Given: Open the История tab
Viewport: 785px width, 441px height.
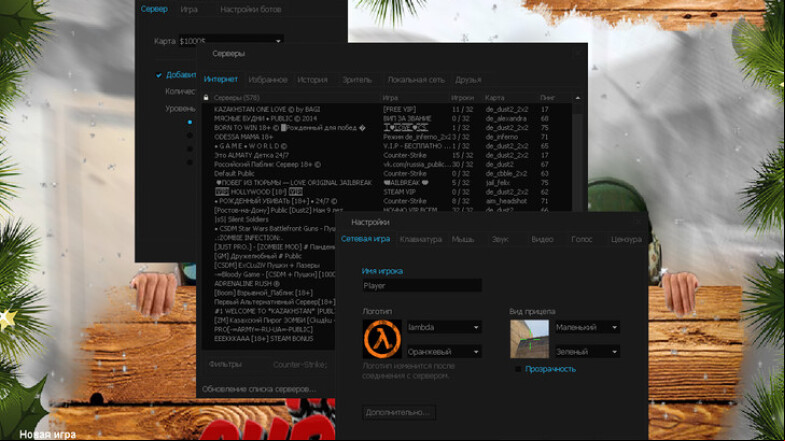Looking at the screenshot, I should (x=312, y=80).
